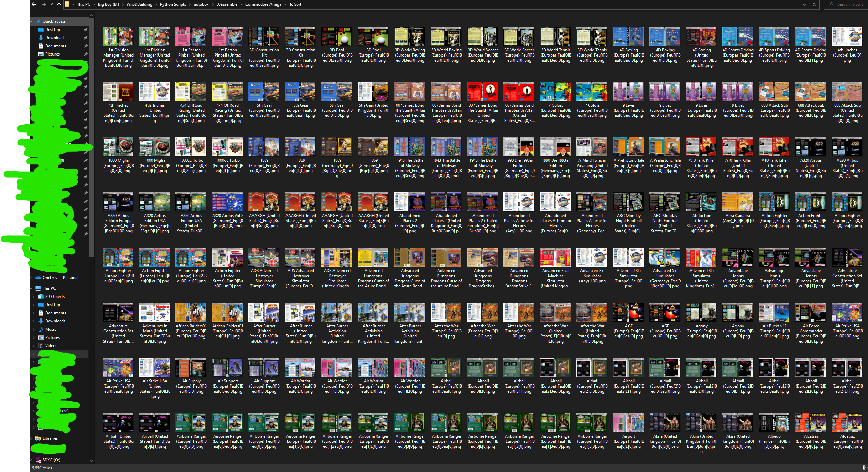The image size is (868, 472).
Task: Collapse the This PC tree node
Action: (x=32, y=288)
